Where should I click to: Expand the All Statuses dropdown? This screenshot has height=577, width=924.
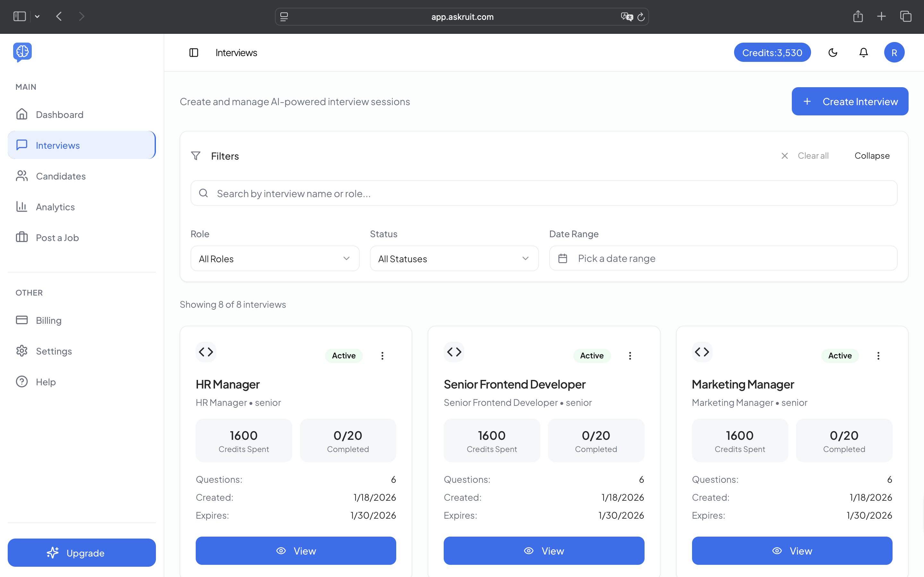coord(454,258)
